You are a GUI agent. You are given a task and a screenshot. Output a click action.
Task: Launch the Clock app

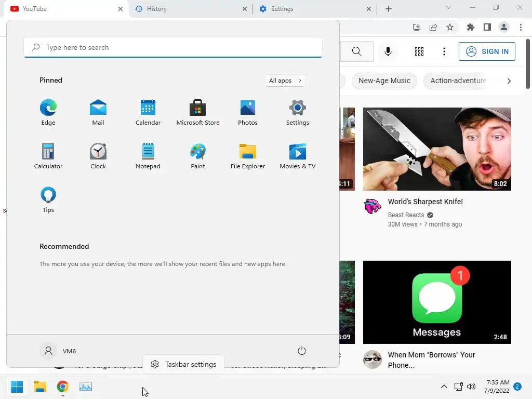(x=98, y=156)
